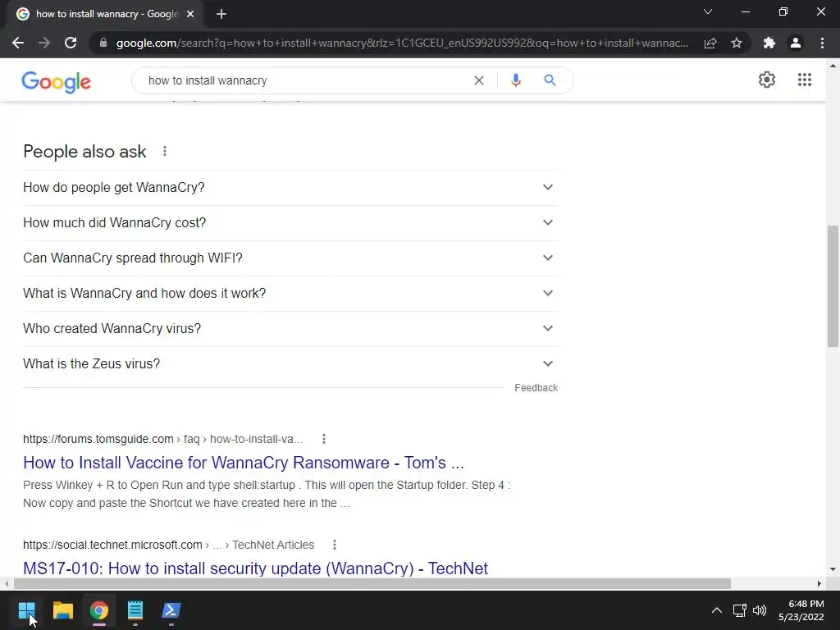Open new tab with plus button
The image size is (840, 630).
(x=221, y=15)
